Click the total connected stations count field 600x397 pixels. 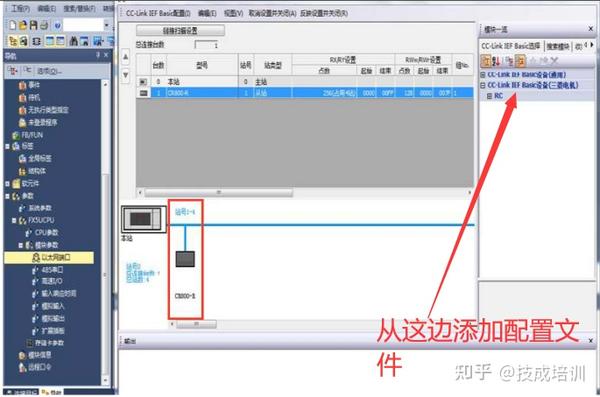[207, 45]
